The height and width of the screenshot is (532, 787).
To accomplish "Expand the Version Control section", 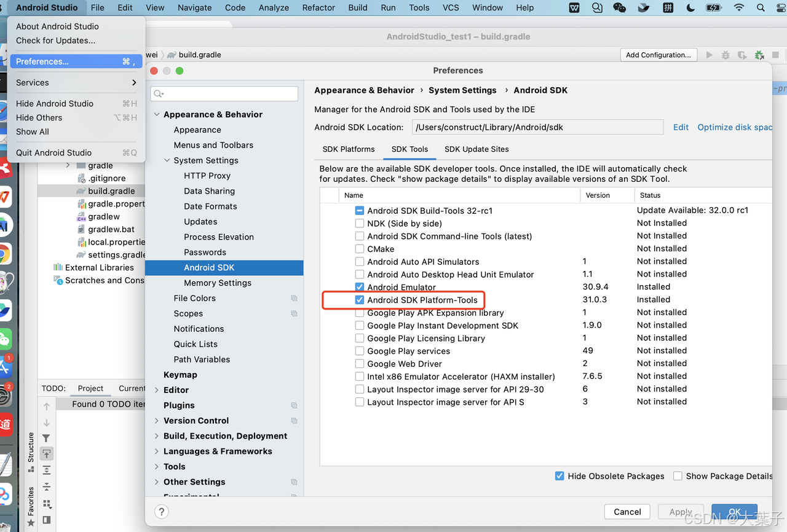I will [x=157, y=420].
